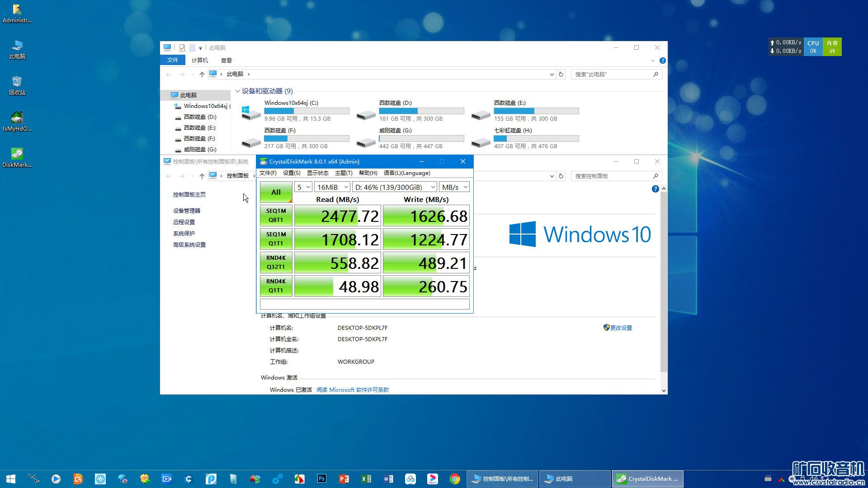Screen dimensions: 868x488
Task: Open Word from the taskbar
Action: tap(388, 479)
